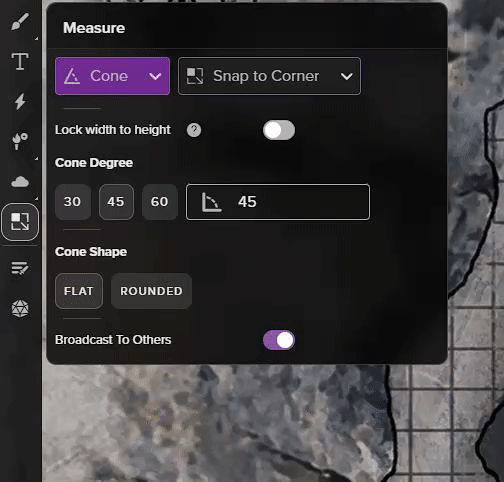Open the lightning bolt effects tool
Viewport: 504px width, 482px height.
coord(20,101)
